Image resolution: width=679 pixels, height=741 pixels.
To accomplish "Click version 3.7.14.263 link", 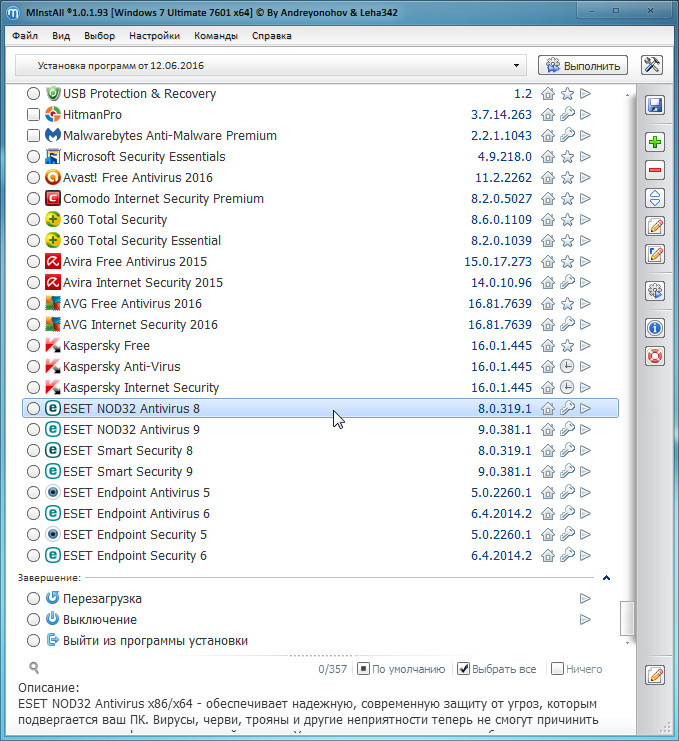I will click(501, 114).
